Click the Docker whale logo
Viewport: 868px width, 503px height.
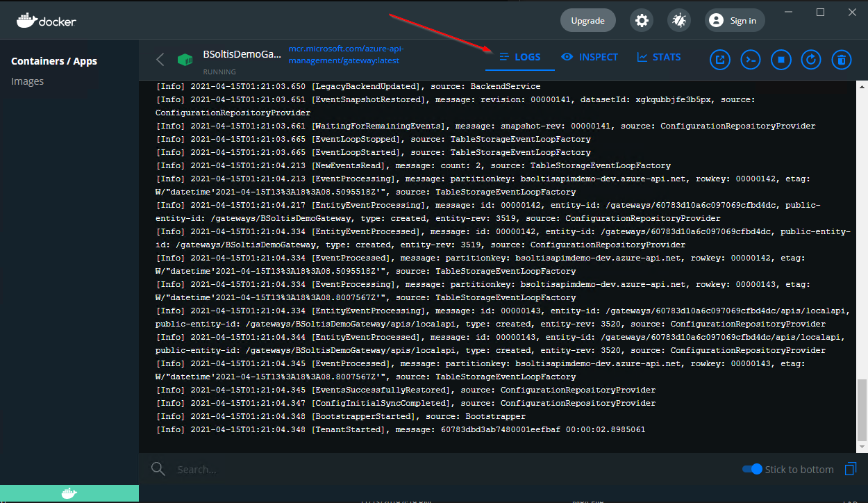pyautogui.click(x=46, y=19)
